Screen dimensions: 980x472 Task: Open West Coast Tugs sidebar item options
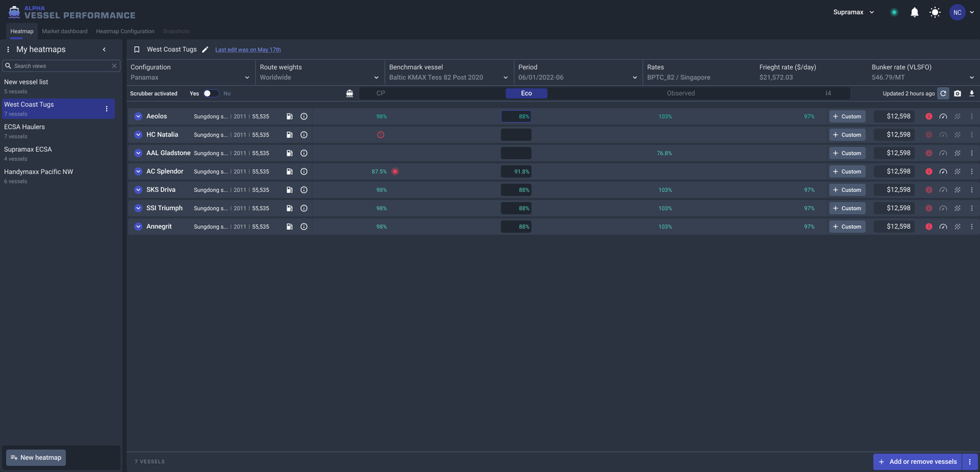(106, 109)
